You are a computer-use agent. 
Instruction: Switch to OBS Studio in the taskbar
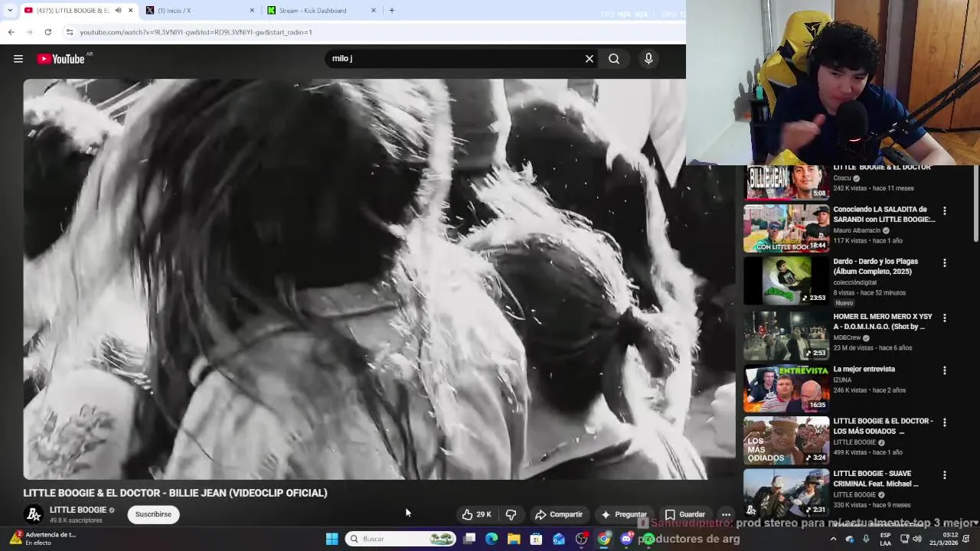click(581, 539)
